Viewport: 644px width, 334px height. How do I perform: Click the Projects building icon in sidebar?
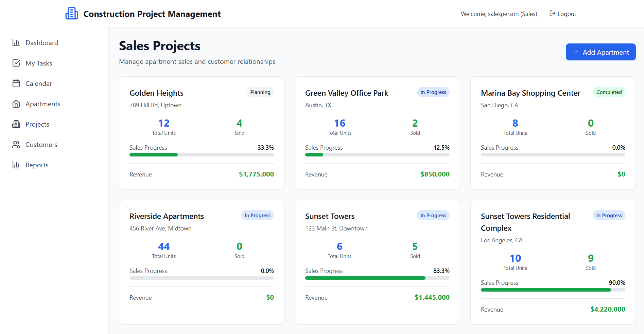pos(16,124)
